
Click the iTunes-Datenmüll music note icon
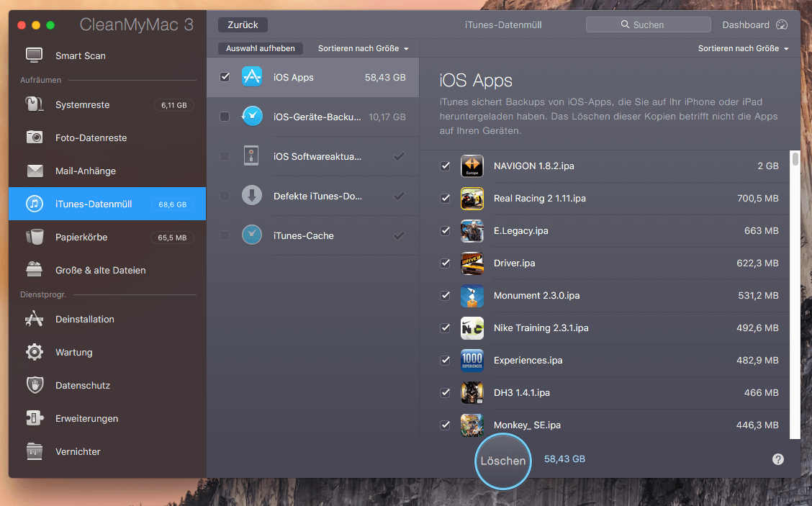[35, 204]
